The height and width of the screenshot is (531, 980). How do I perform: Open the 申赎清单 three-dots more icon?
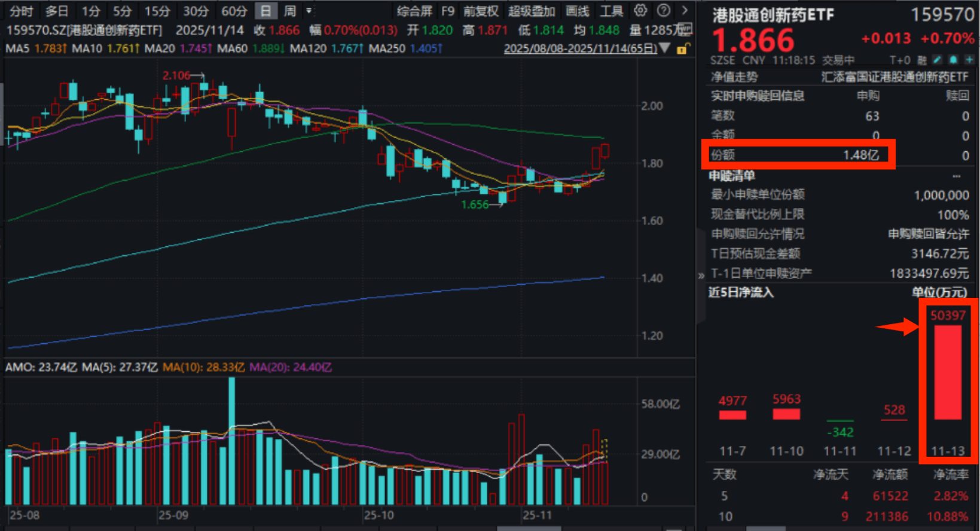coord(957,176)
